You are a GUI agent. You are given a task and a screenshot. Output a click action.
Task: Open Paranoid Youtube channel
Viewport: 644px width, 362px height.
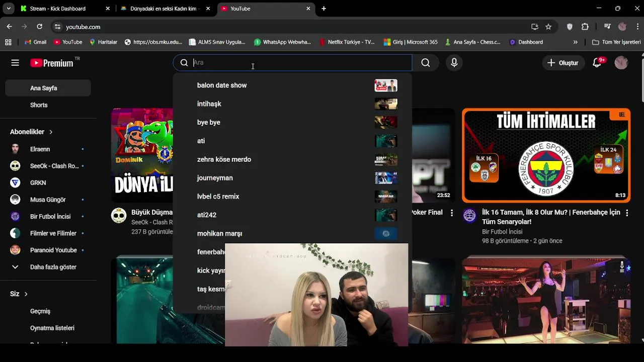[x=48, y=250]
